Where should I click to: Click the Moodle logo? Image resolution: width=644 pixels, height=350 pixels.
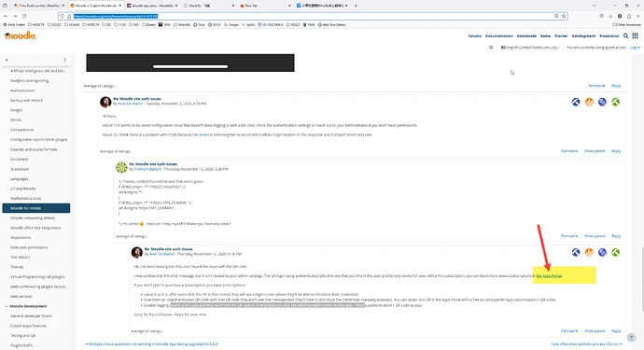[x=21, y=35]
